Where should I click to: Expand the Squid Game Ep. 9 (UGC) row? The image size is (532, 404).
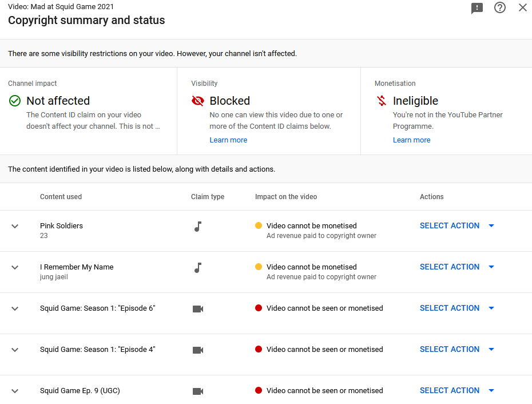coord(15,391)
